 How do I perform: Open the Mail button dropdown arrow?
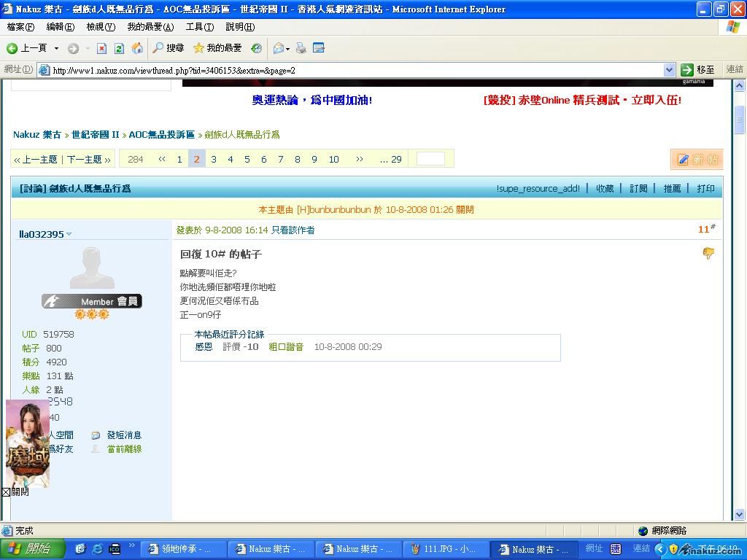[287, 49]
